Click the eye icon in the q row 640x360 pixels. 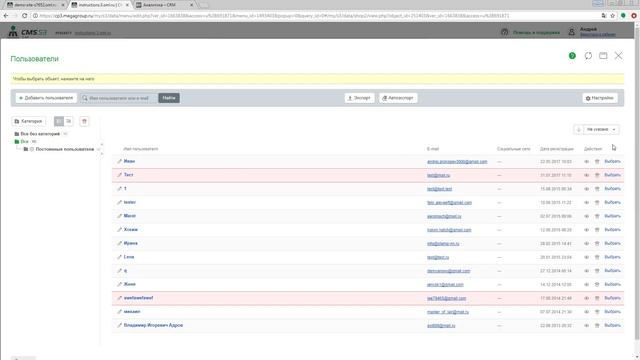[x=587, y=271]
